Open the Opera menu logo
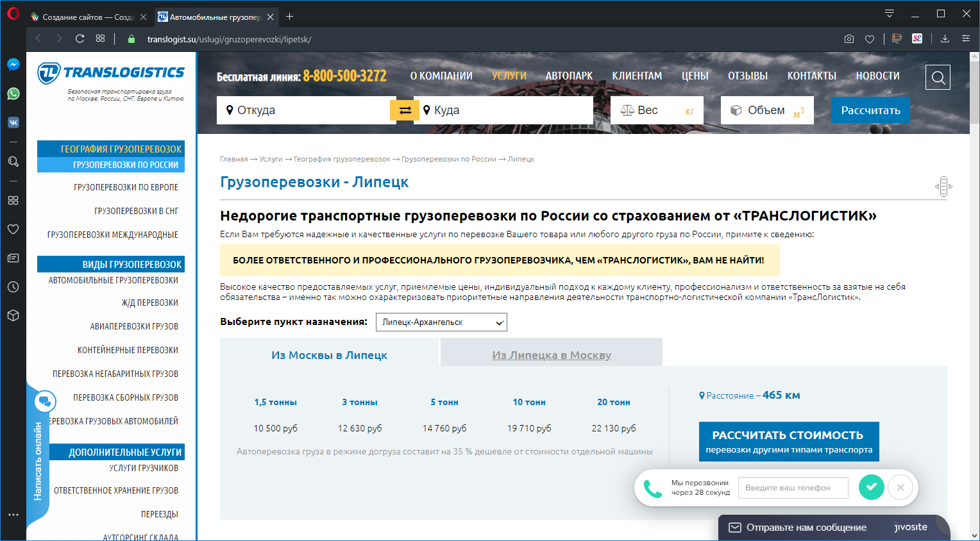The image size is (980, 541). click(13, 15)
